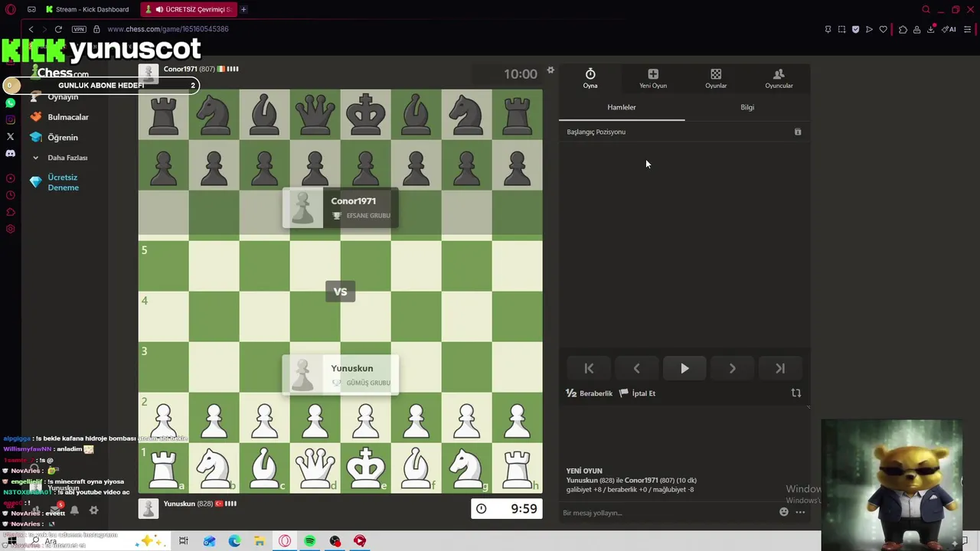The width and height of the screenshot is (980, 551).
Task: Step back one move with previous arrow
Action: coord(636,368)
